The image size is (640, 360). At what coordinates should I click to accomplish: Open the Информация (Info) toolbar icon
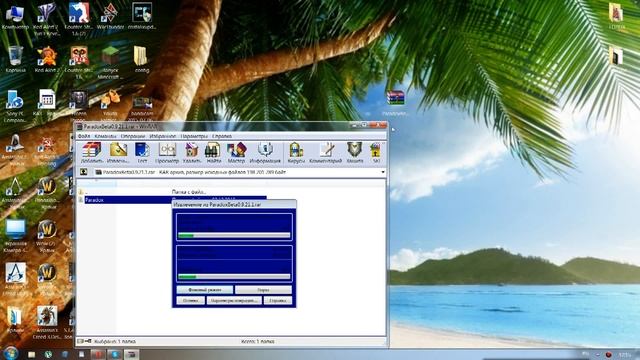265,153
